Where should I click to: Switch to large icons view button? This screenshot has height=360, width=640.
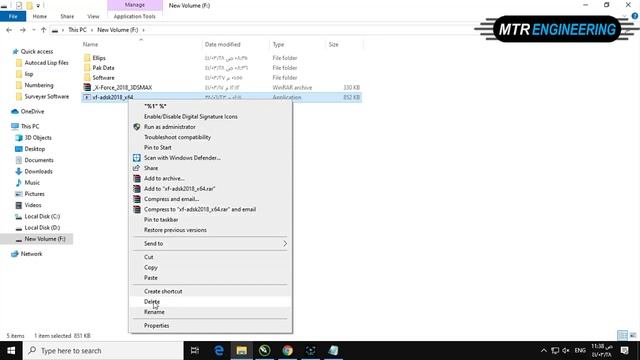point(633,336)
